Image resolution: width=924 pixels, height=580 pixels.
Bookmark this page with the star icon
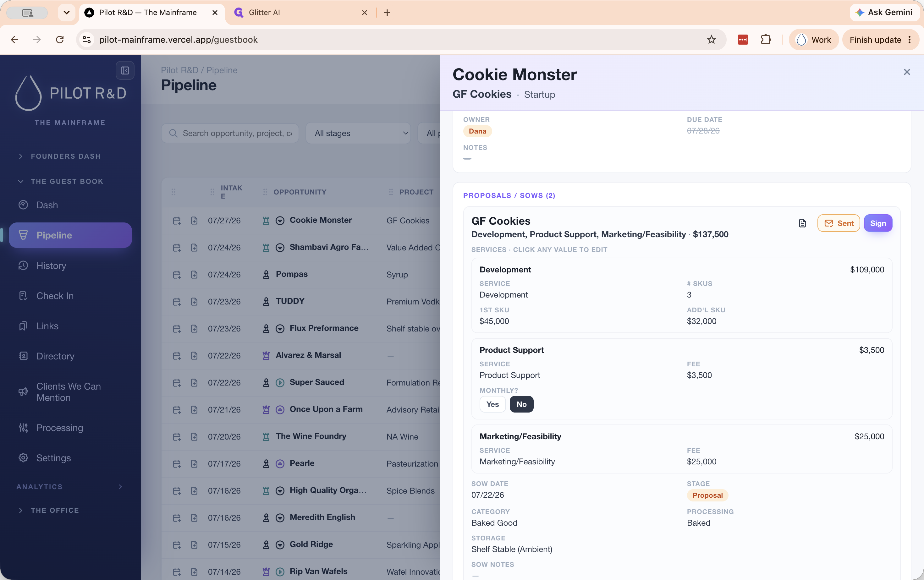click(x=712, y=40)
